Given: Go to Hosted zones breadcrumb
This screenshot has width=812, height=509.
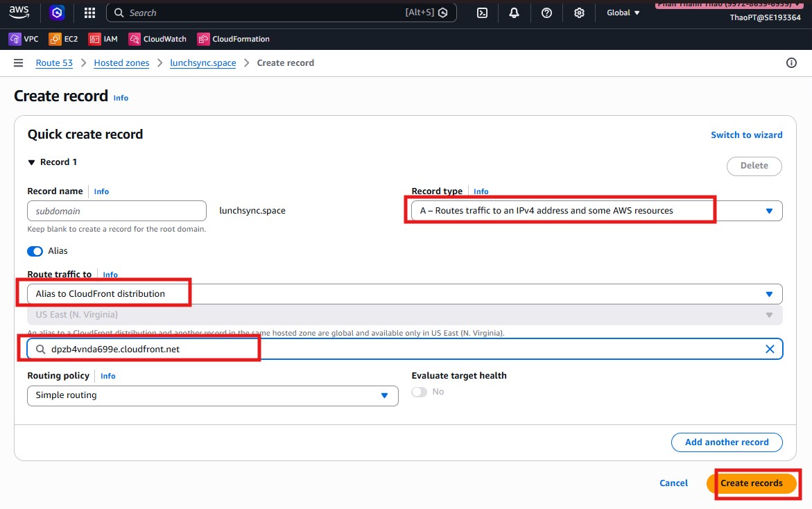Looking at the screenshot, I should point(121,63).
